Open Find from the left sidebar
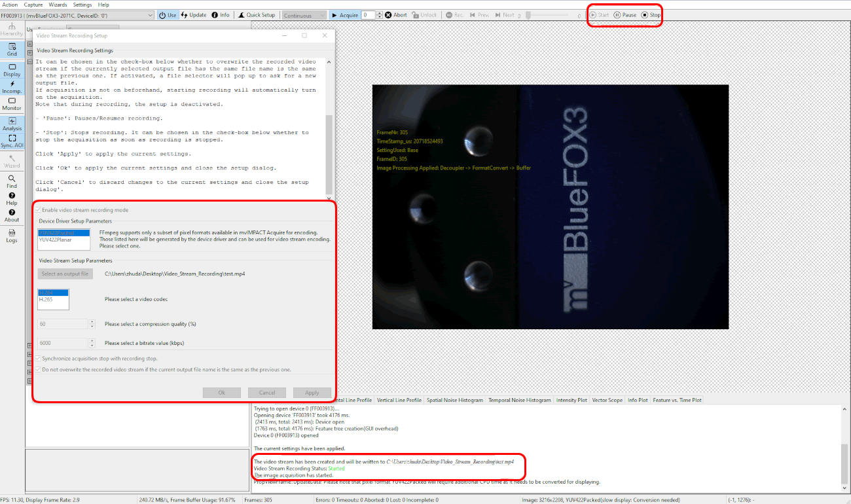The image size is (851, 504). [x=12, y=181]
